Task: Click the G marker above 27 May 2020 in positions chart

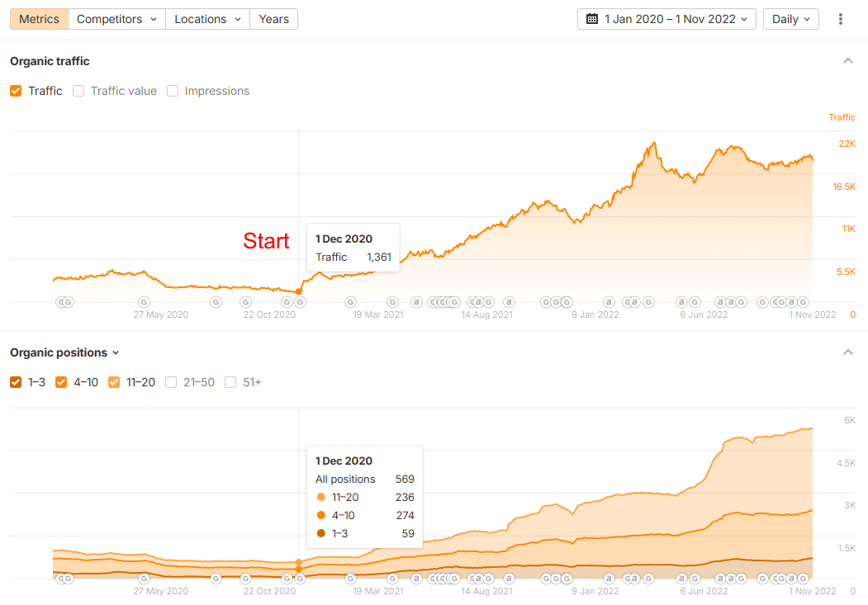Action: click(144, 579)
